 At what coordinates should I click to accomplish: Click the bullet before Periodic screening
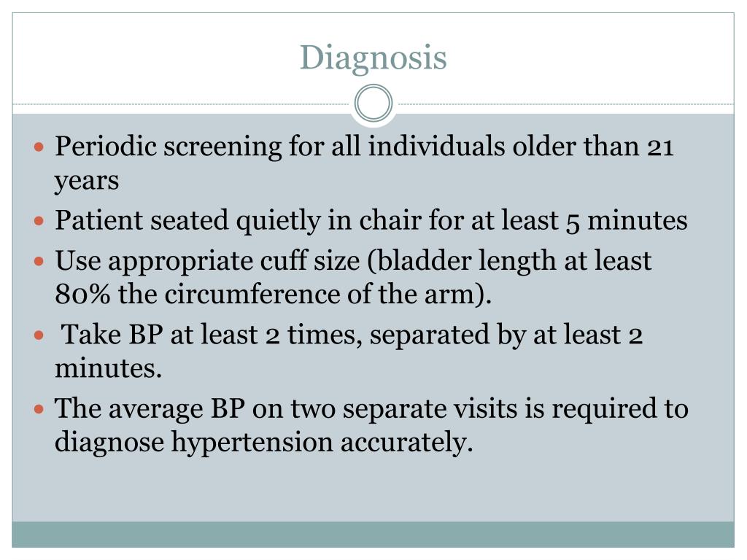point(41,147)
